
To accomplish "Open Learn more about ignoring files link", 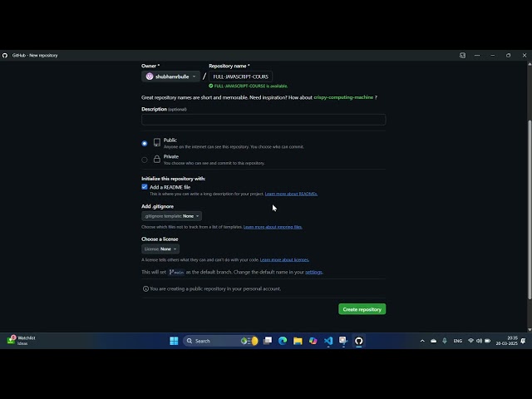I will click(273, 227).
